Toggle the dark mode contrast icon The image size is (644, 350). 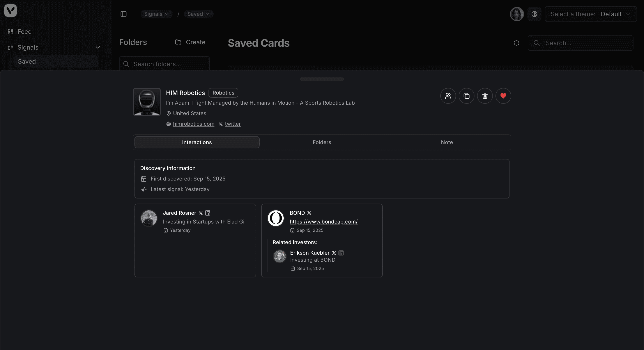pyautogui.click(x=534, y=14)
